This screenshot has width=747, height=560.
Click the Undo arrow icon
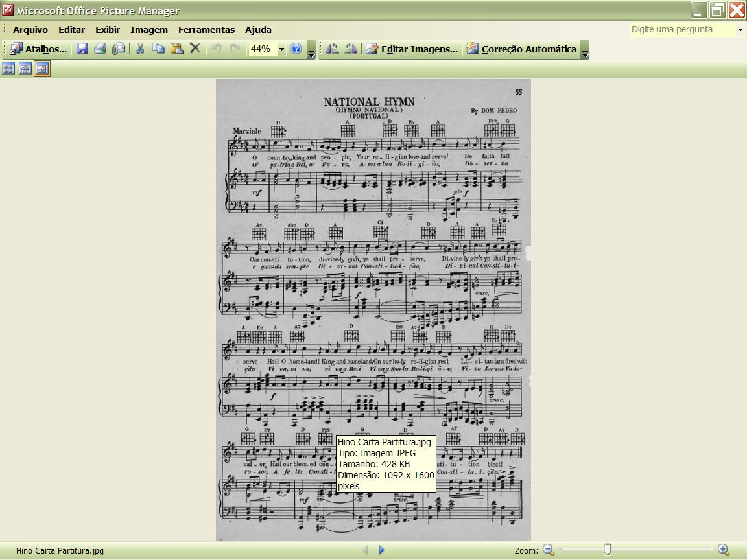[x=217, y=49]
